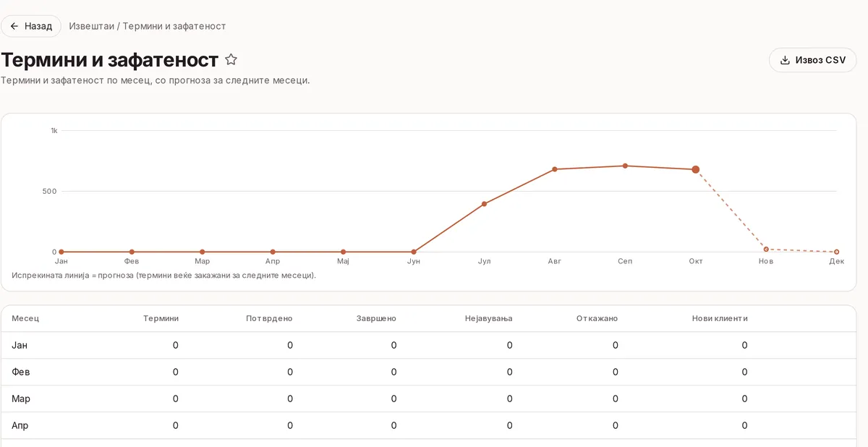
Task: Click the 1k label on the chart axis
Action: (54, 131)
